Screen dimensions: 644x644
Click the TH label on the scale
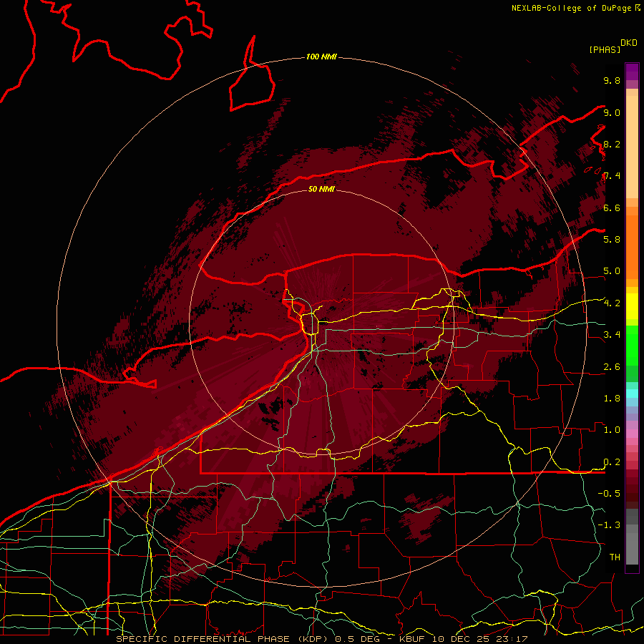coord(615,557)
